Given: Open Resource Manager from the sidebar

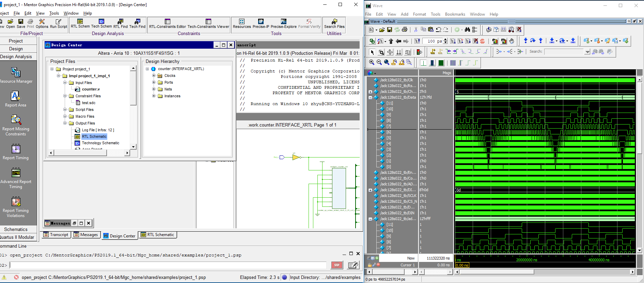Looking at the screenshot, I should tap(16, 76).
